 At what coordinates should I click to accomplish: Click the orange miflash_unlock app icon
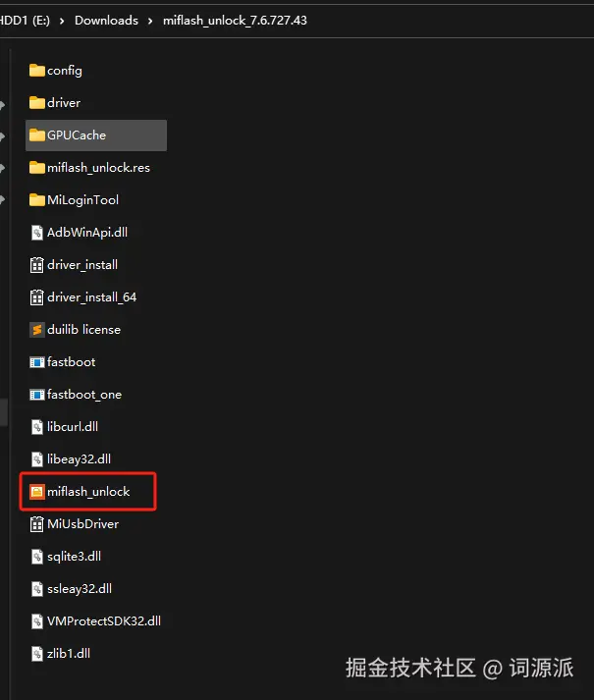[37, 492]
